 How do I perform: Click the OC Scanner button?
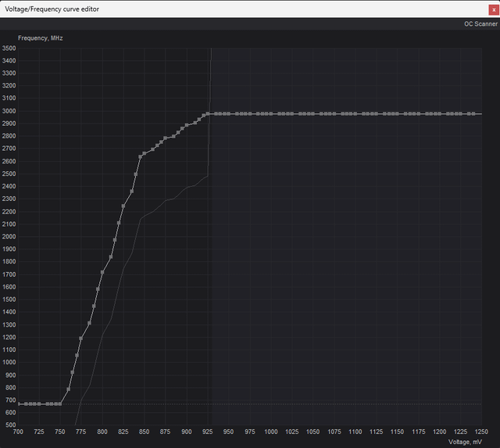480,24
